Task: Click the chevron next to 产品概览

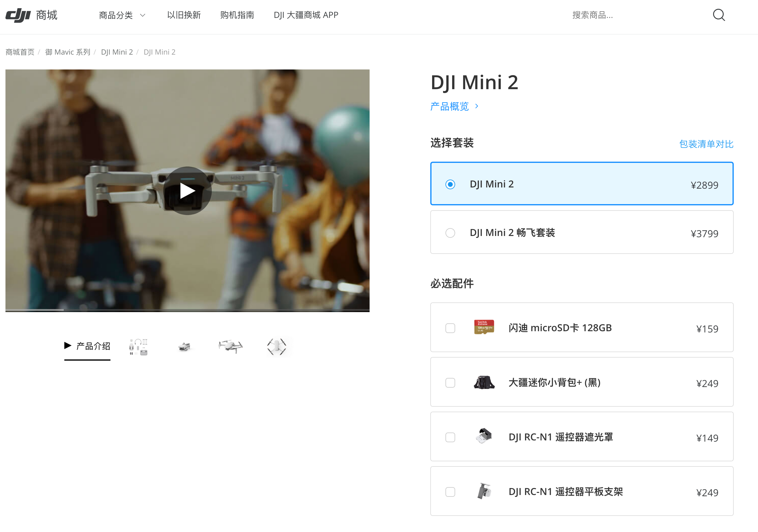Action: coord(476,106)
